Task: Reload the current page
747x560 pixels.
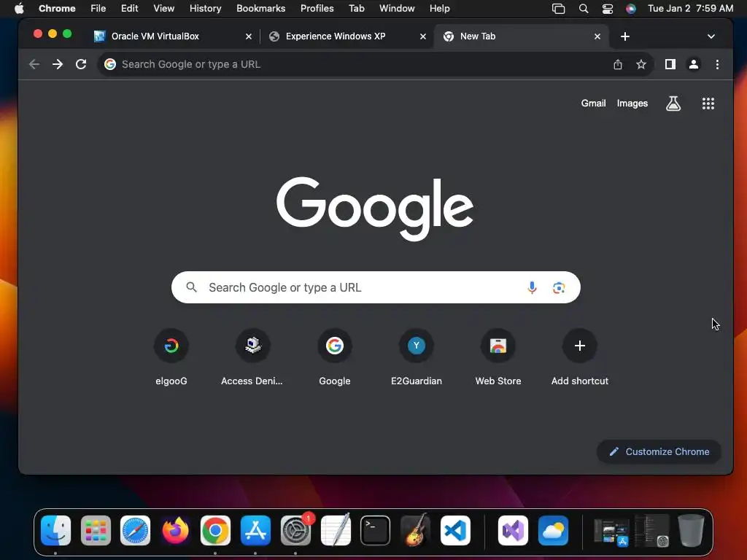Action: tap(81, 64)
